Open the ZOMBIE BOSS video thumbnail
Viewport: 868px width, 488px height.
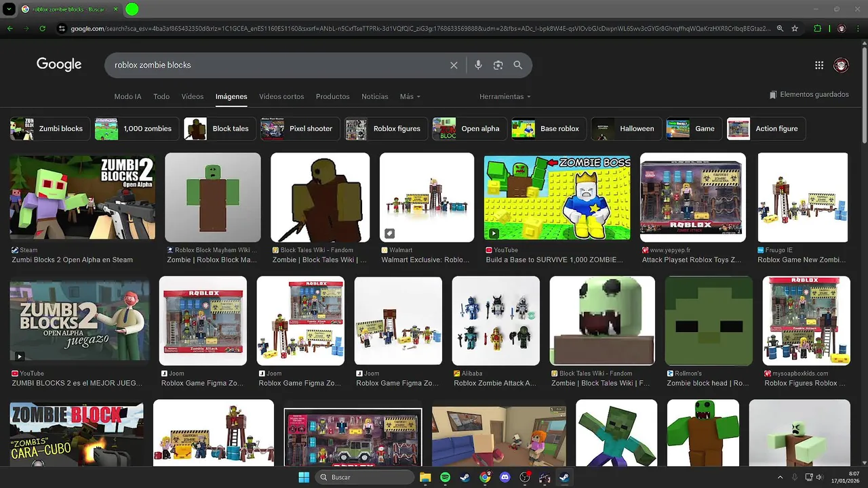(557, 197)
